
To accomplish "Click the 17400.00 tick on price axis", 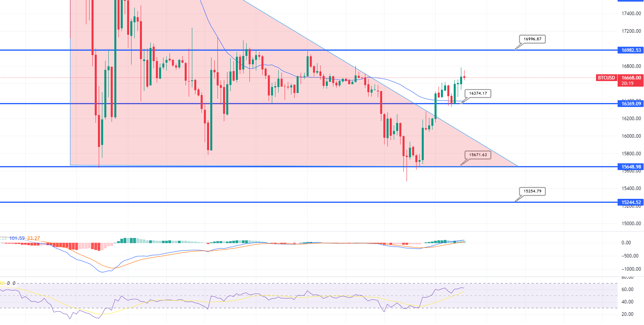I will coord(631,14).
